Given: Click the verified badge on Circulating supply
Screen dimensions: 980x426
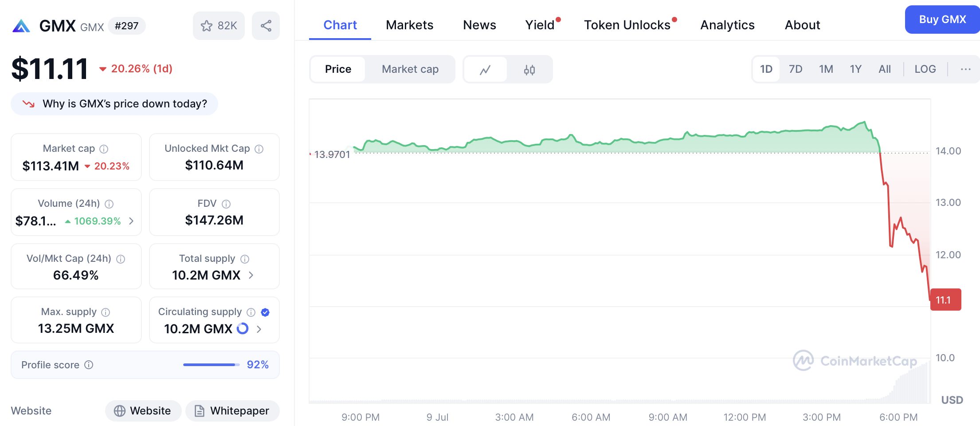Looking at the screenshot, I should pyautogui.click(x=265, y=312).
